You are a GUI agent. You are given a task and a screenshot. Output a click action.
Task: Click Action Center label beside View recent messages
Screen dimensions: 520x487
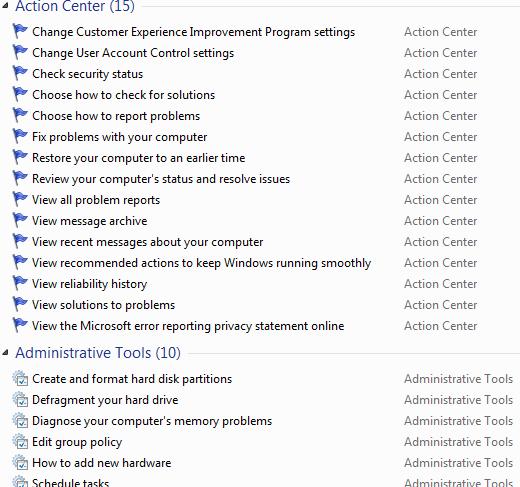[440, 242]
